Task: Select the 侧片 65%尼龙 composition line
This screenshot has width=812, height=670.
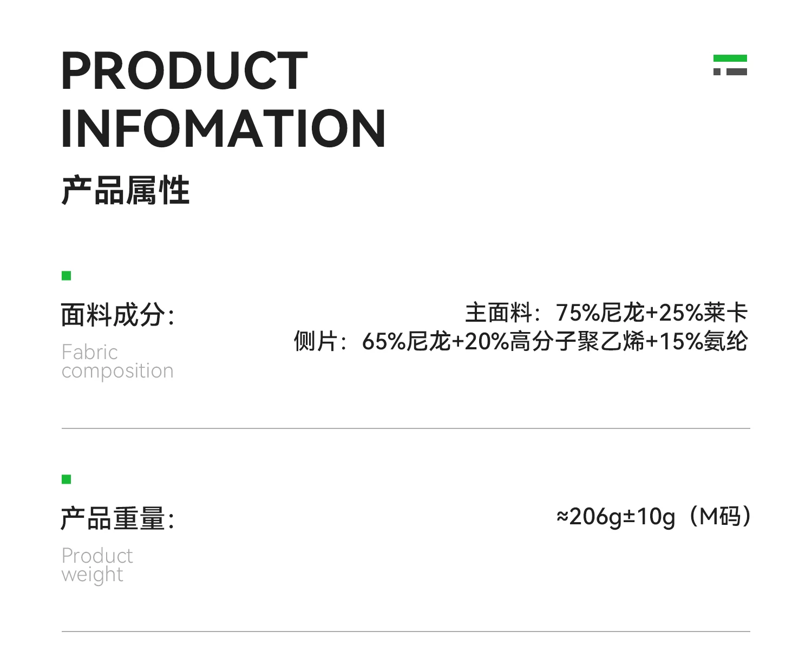Action: point(520,341)
